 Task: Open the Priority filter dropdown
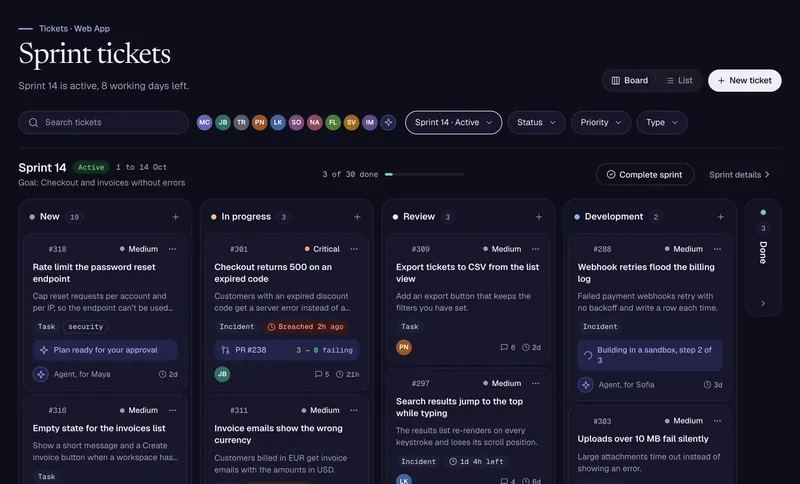coord(601,122)
